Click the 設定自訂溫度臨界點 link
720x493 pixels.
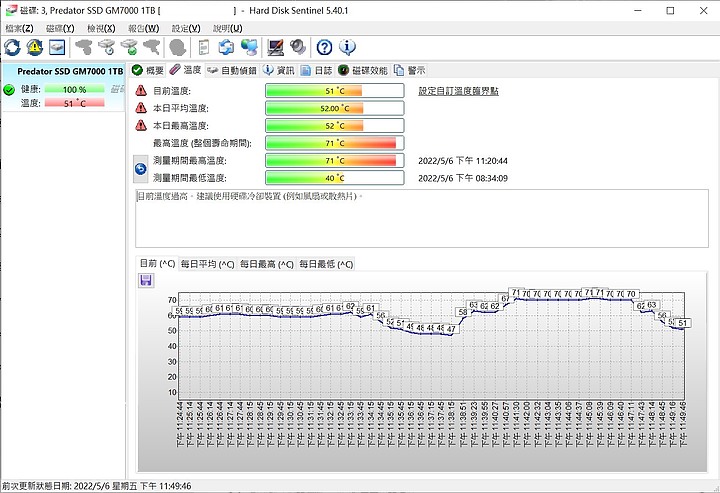[458, 91]
